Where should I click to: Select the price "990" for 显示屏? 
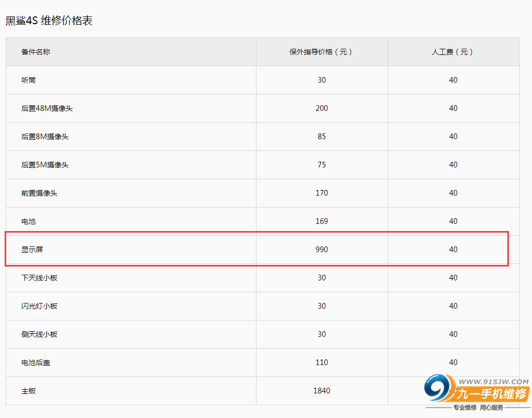(322, 250)
